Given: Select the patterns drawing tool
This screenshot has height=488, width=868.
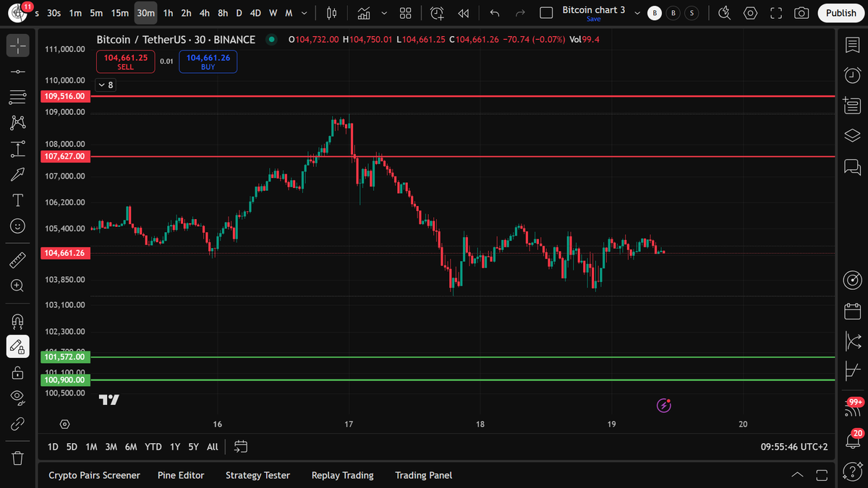Looking at the screenshot, I should (x=18, y=123).
